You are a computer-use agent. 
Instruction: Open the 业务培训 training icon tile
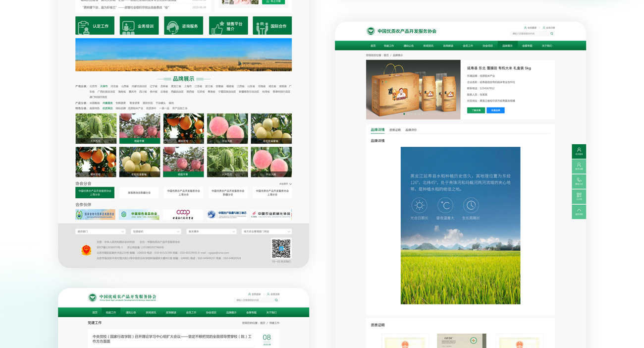click(x=139, y=26)
